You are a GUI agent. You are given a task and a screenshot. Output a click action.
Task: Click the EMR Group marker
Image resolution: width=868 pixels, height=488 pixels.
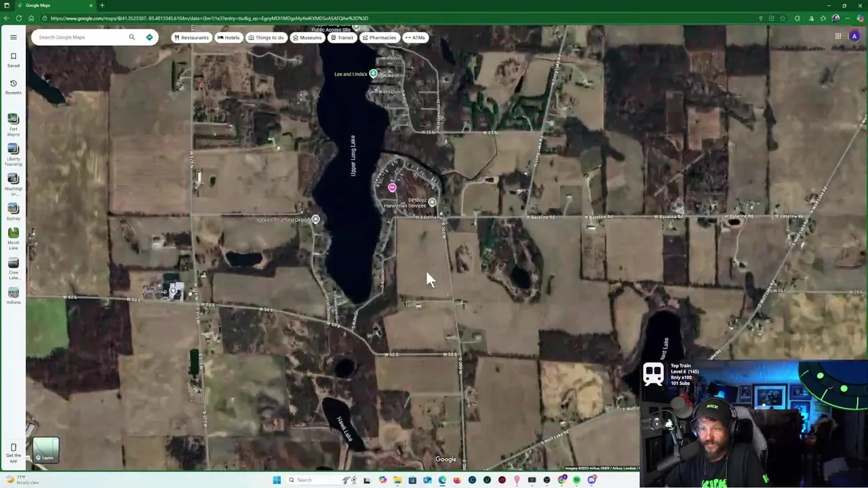173,291
